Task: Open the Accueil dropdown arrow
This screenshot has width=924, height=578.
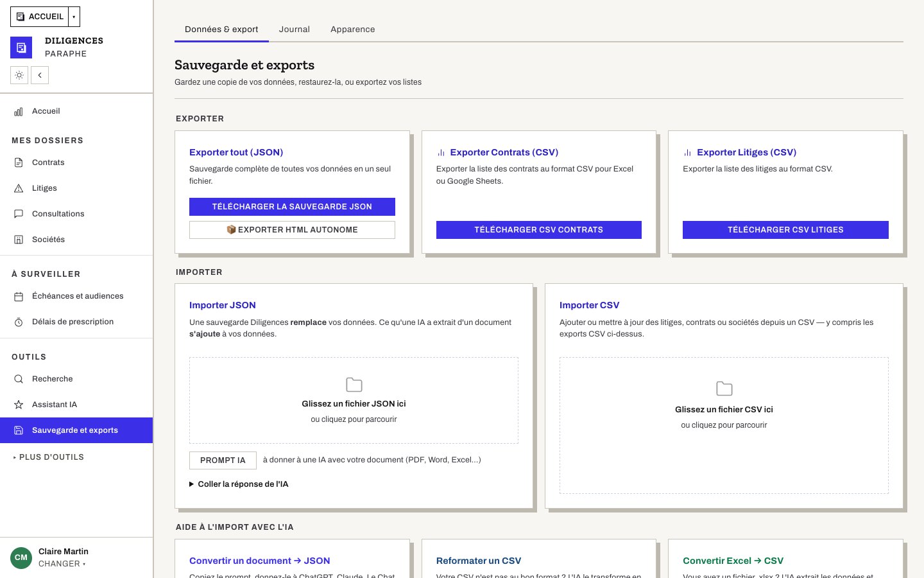Action: tap(74, 17)
